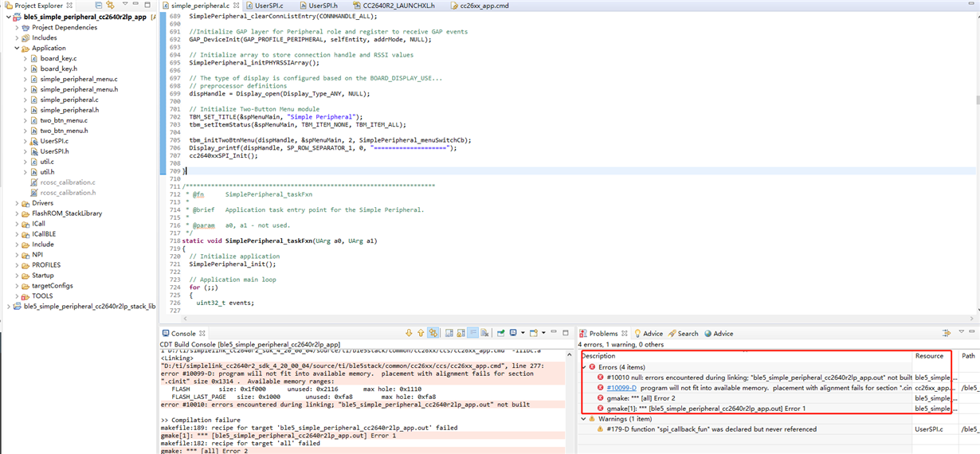Select two_btn_menu.c file
Image resolution: width=980 pixels, height=454 pixels.
pyautogui.click(x=64, y=120)
